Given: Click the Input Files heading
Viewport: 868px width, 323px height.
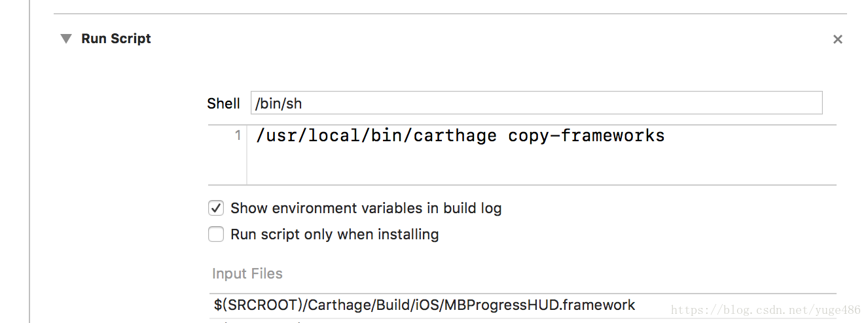Looking at the screenshot, I should [x=247, y=273].
